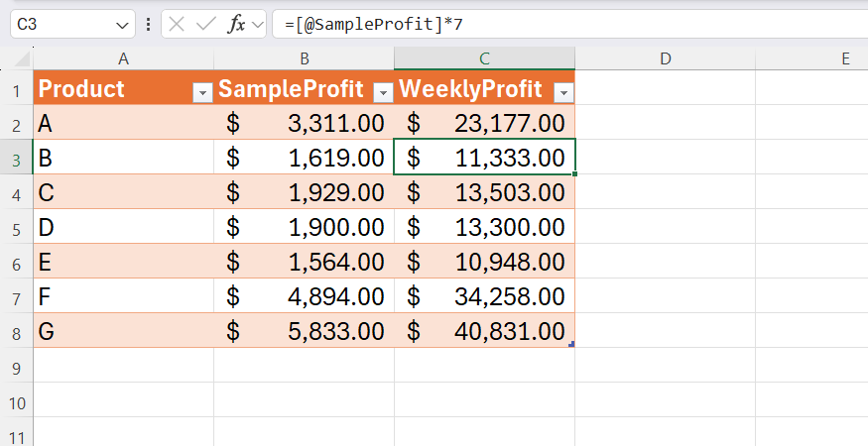Select row 1 header
868x446 pixels.
coord(17,87)
